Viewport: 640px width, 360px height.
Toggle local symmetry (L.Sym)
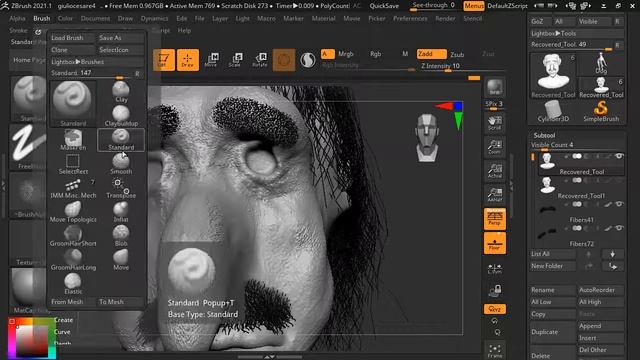click(x=495, y=269)
